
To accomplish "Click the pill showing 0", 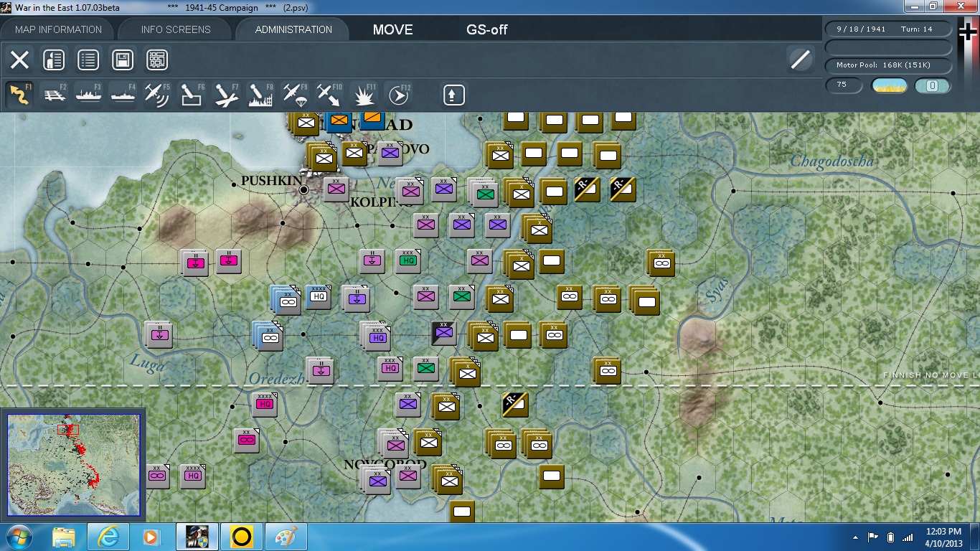I will point(933,85).
